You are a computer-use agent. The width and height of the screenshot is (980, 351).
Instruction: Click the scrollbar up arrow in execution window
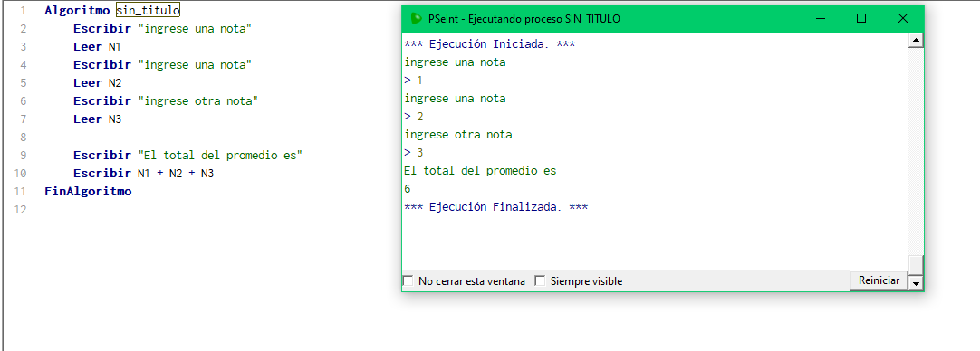click(916, 41)
